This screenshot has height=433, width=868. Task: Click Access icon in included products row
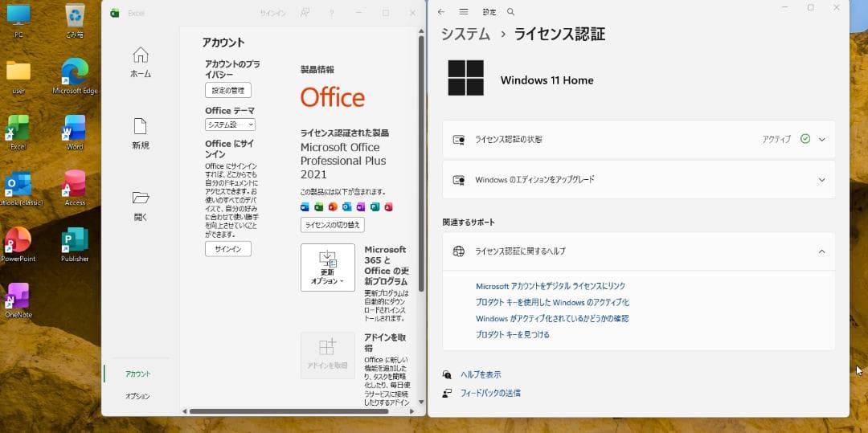tap(389, 206)
